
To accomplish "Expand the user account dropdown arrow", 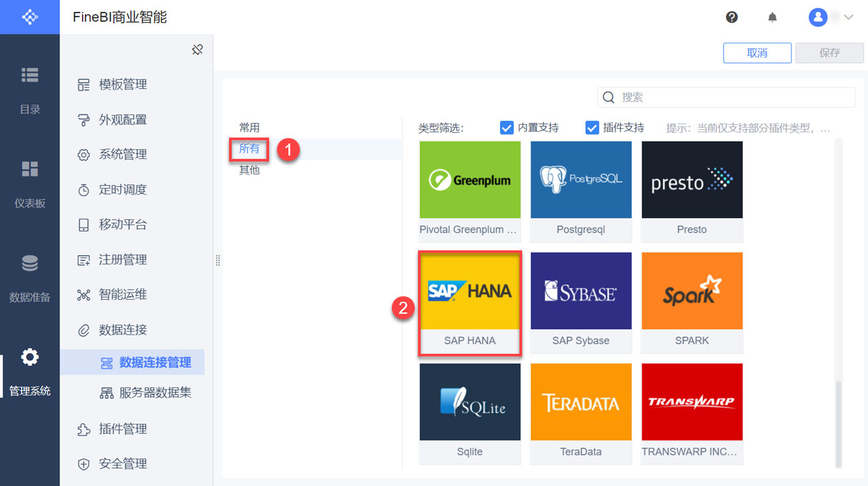I will point(849,17).
